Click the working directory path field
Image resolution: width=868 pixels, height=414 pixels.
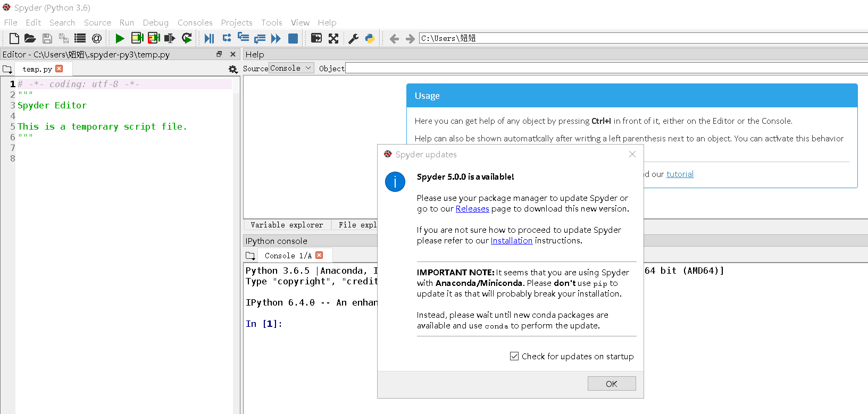(643, 38)
